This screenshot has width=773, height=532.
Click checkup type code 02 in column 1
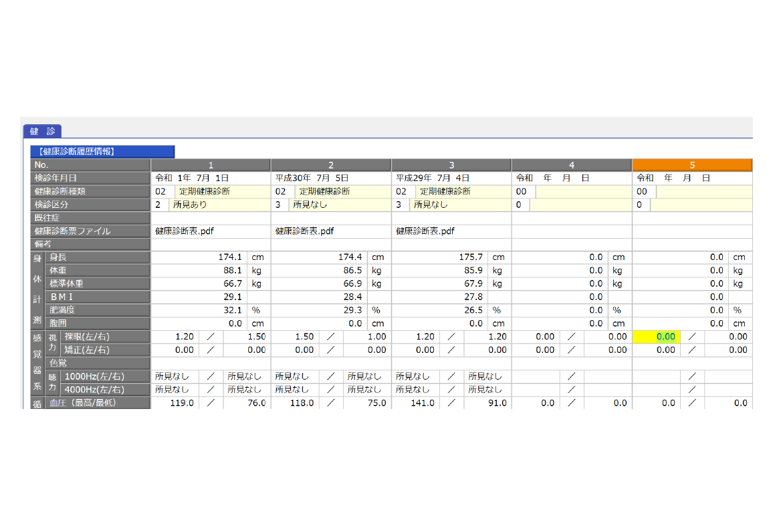coord(162,192)
